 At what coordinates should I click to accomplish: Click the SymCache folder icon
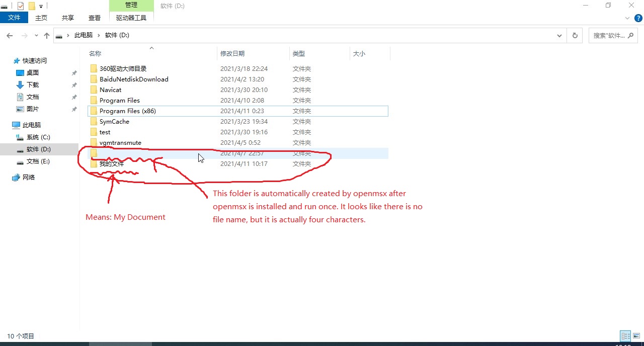click(x=93, y=121)
